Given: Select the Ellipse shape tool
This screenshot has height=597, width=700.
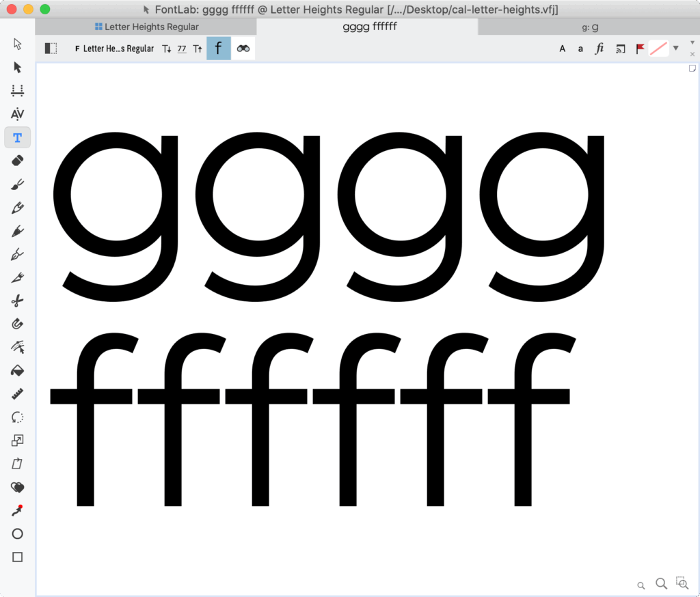Looking at the screenshot, I should pyautogui.click(x=18, y=533).
